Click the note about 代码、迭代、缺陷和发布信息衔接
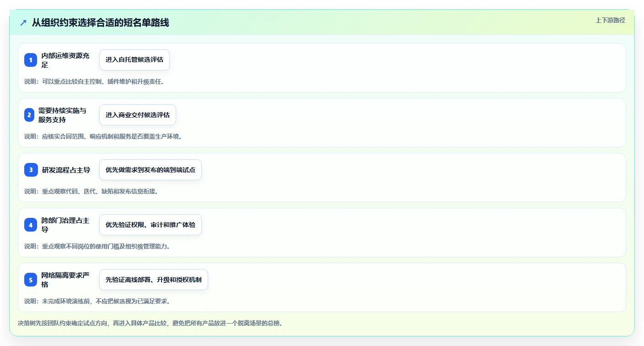The image size is (644, 346). (x=91, y=191)
